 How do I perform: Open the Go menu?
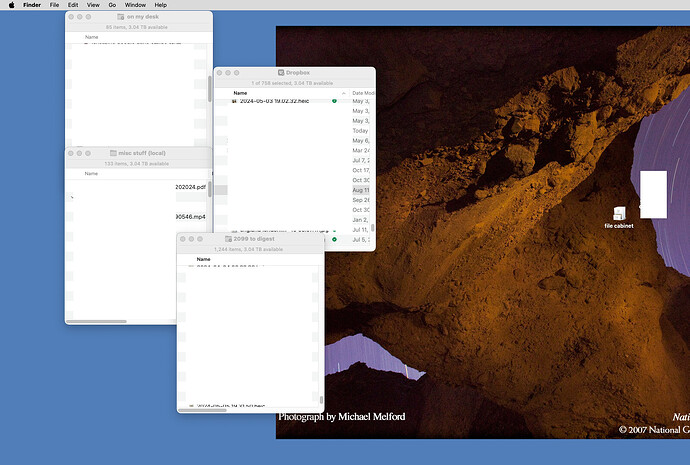(x=112, y=5)
